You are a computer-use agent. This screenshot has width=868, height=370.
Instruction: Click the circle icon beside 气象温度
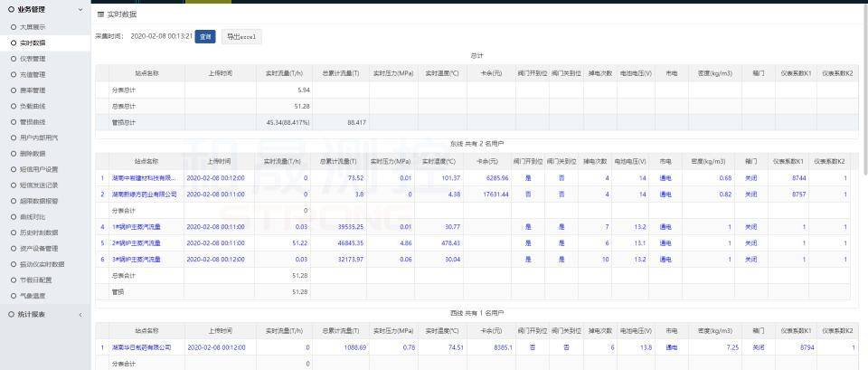tap(12, 296)
